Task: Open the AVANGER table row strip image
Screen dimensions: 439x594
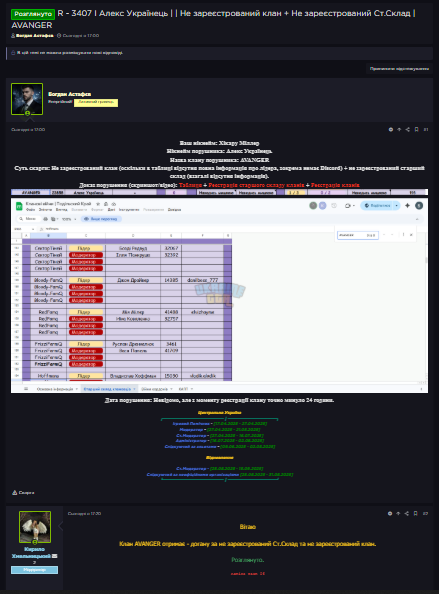Action: coord(219,192)
